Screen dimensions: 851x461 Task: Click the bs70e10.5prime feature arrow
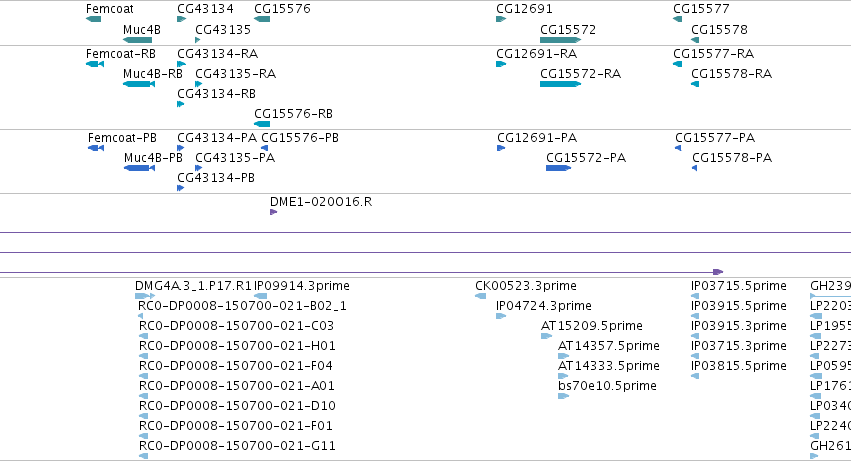click(563, 396)
